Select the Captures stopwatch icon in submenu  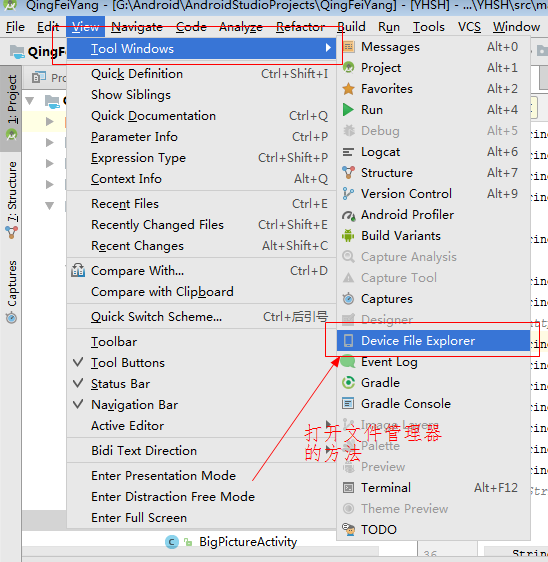tap(348, 299)
